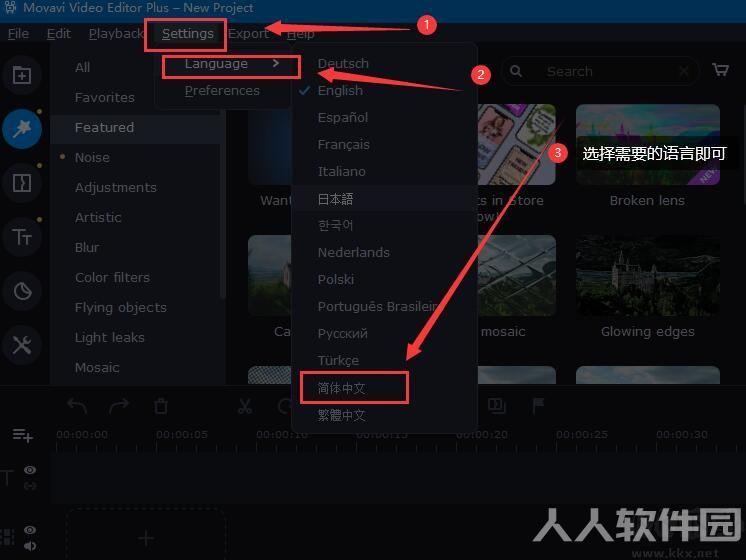Choose Italiano language
This screenshot has height=560, width=746.
point(384,171)
